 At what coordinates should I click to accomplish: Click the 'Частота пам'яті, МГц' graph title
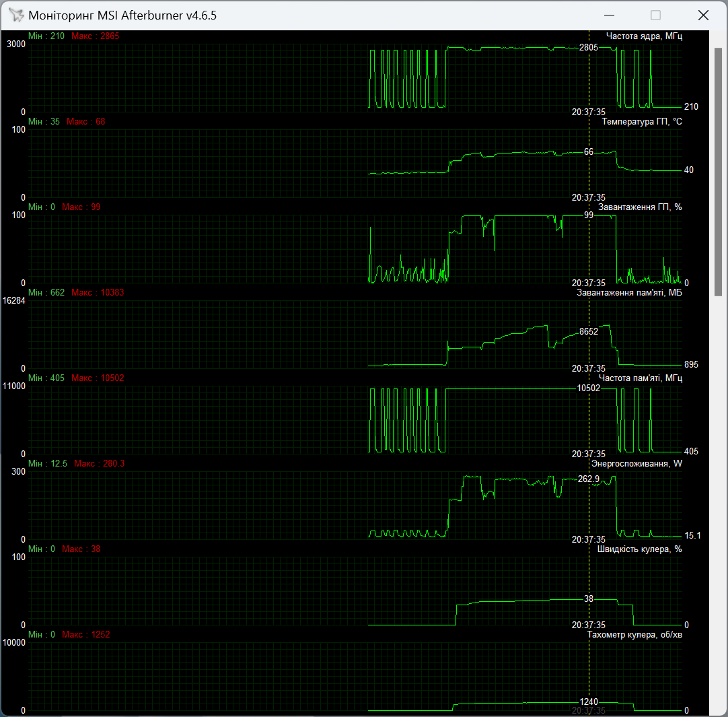coord(641,378)
